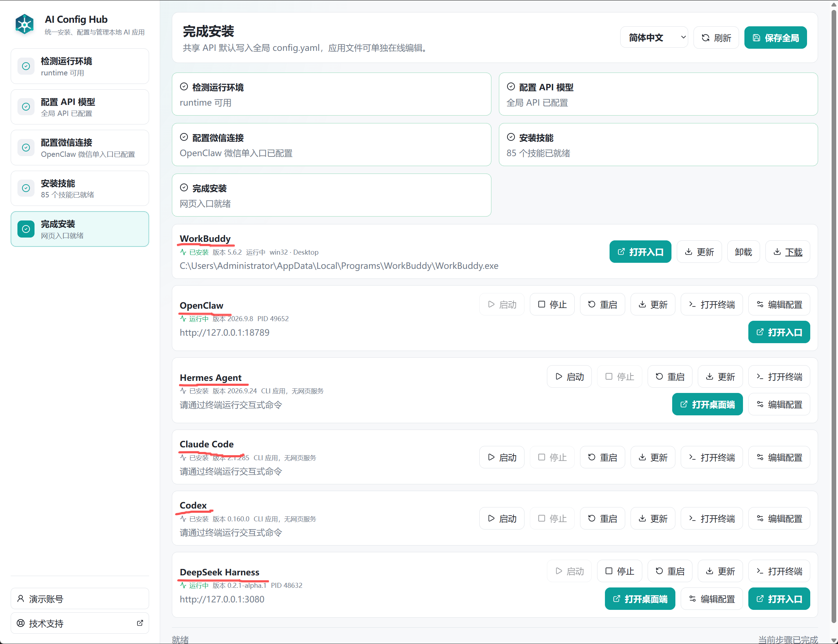The image size is (838, 644).
Task: Click the AI Config Hub logo icon
Action: point(25,25)
